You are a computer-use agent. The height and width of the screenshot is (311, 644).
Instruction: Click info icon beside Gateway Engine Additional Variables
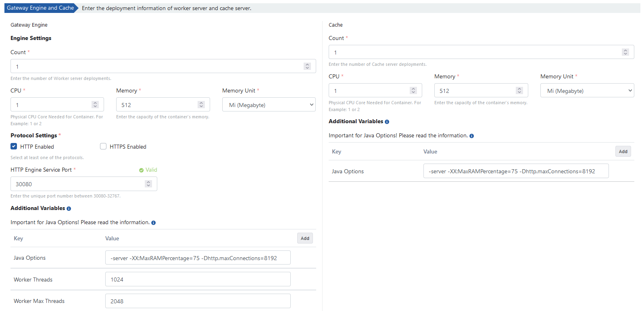69,209
